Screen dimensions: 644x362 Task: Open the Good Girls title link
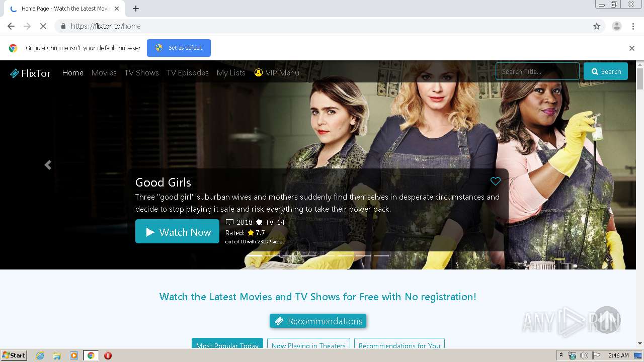[163, 182]
